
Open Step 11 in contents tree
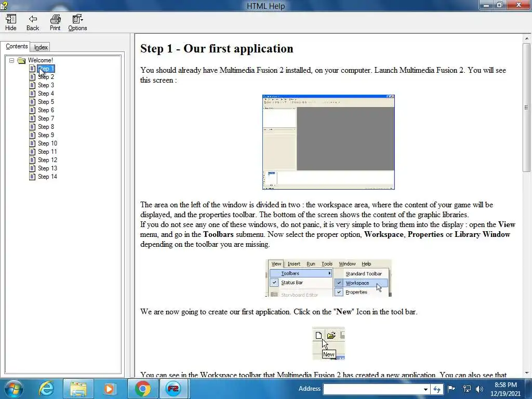47,152
